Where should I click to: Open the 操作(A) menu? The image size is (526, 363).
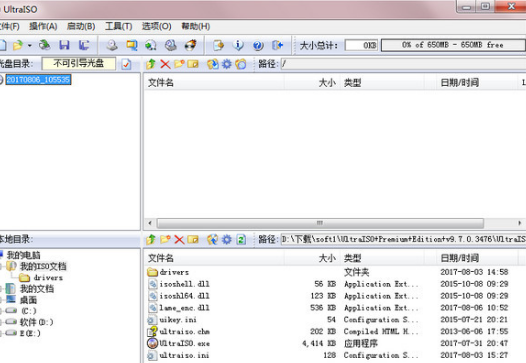point(43,26)
